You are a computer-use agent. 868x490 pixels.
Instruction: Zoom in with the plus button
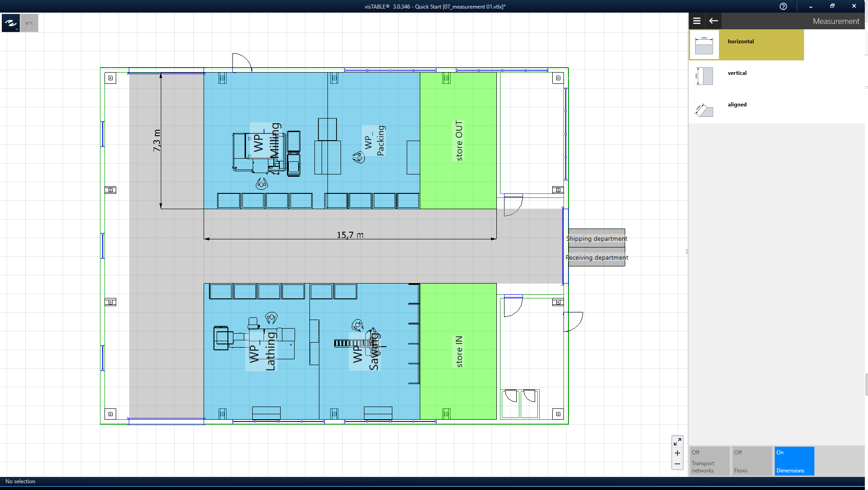(x=677, y=453)
